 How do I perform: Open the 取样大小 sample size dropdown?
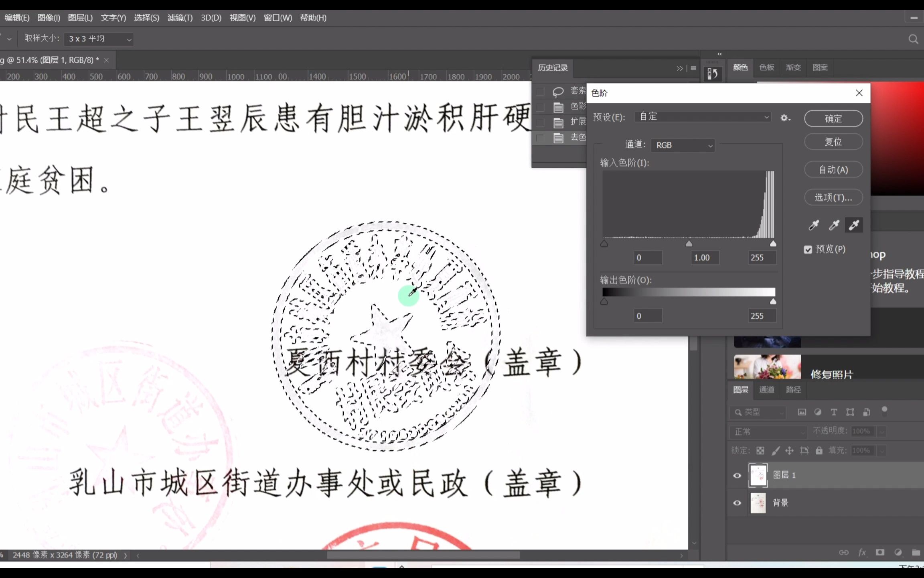point(99,39)
